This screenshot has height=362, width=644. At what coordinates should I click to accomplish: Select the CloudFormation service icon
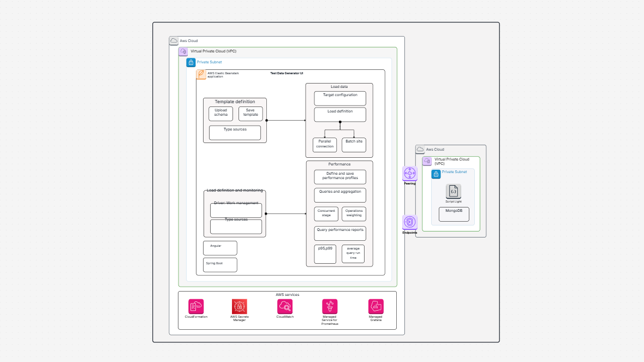pyautogui.click(x=196, y=306)
